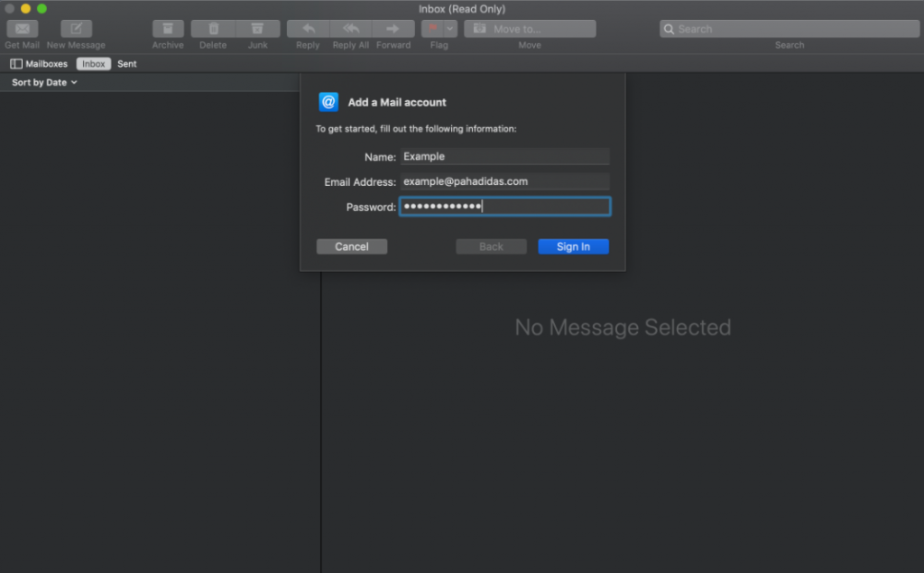Viewport: 924px width, 573px height.
Task: Switch to the Inbox tab
Action: pyautogui.click(x=94, y=64)
